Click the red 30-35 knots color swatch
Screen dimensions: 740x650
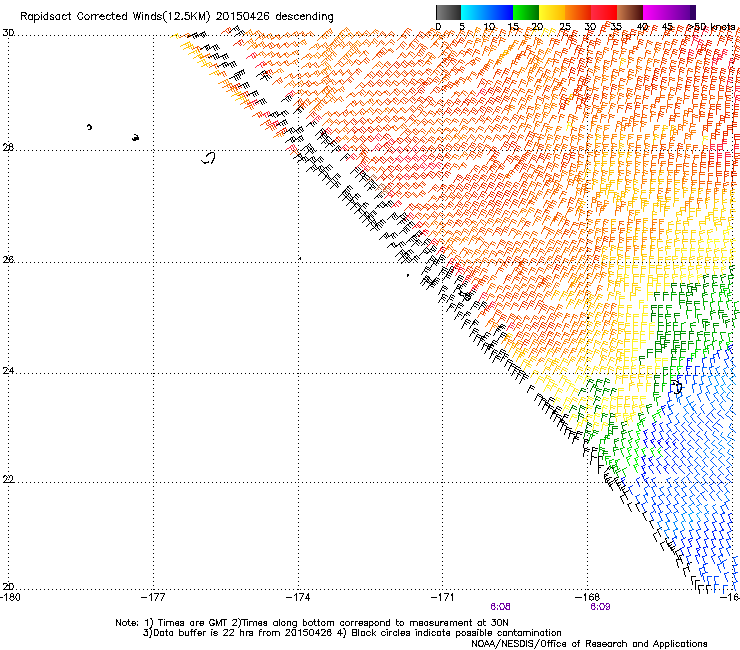pos(604,12)
